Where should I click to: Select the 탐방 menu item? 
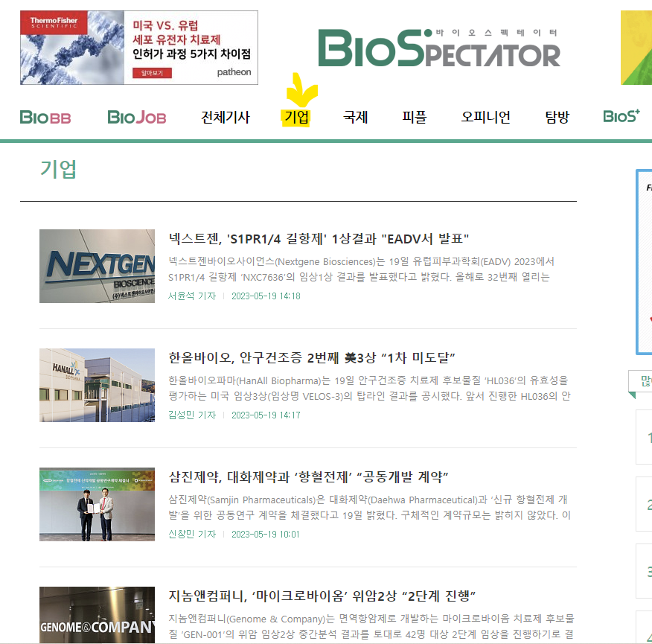[x=557, y=118]
